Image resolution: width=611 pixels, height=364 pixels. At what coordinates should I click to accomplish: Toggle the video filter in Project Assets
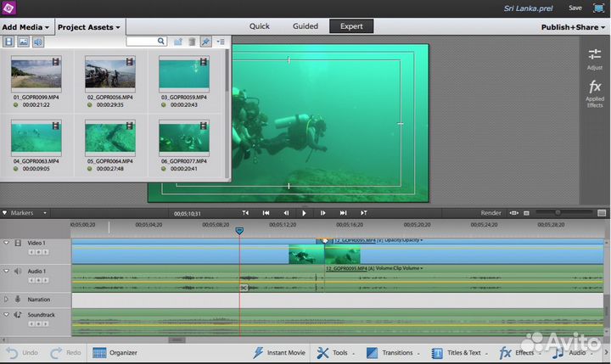(9, 41)
